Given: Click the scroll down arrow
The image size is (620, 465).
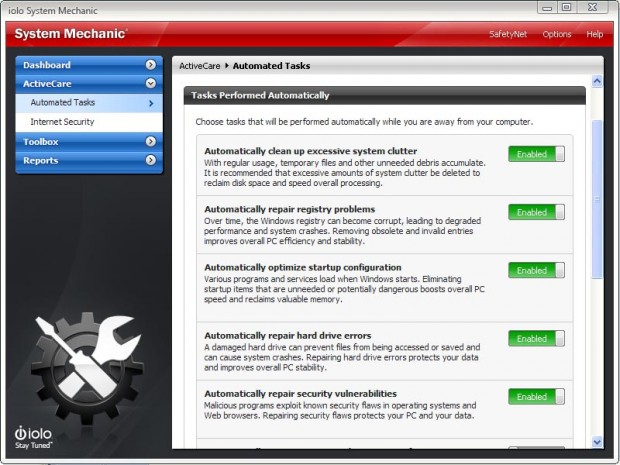Looking at the screenshot, I should pyautogui.click(x=597, y=442).
